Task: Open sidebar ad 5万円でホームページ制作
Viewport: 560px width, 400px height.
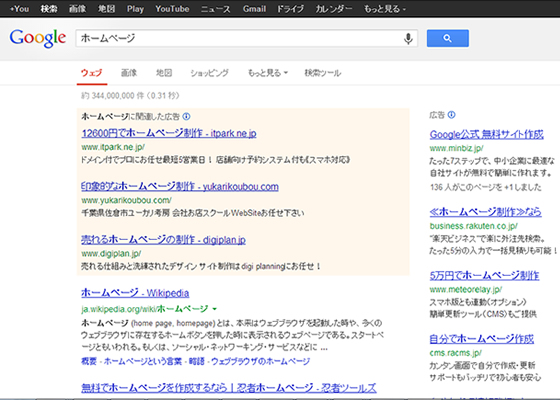Action: [484, 275]
